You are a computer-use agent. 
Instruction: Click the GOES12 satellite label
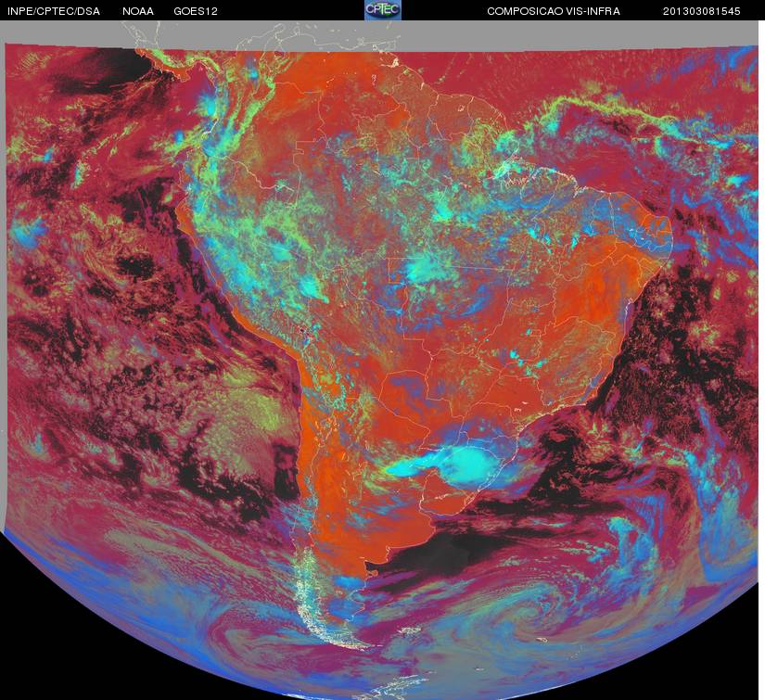(x=196, y=11)
